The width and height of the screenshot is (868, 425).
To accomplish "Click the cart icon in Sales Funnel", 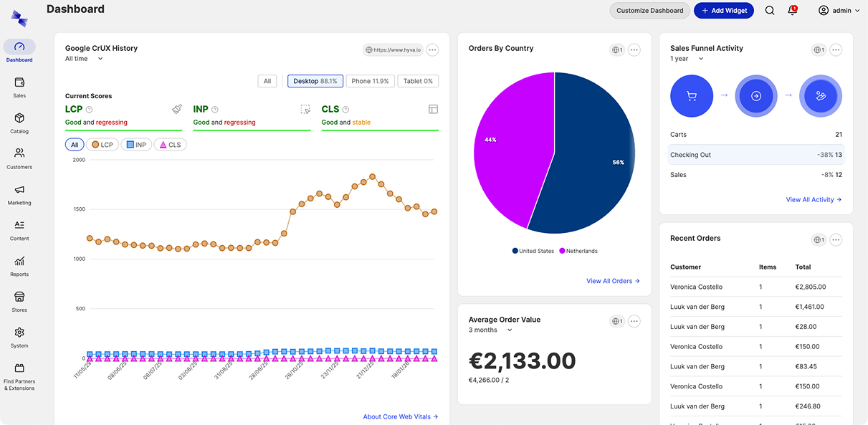I will point(691,96).
